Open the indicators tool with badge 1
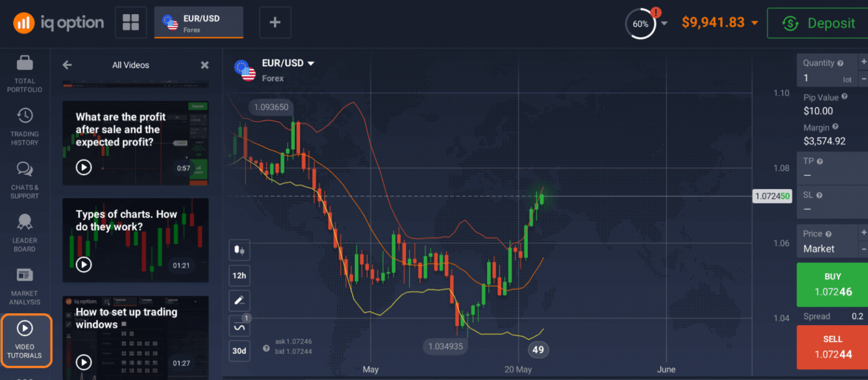868x380 pixels. point(239,326)
